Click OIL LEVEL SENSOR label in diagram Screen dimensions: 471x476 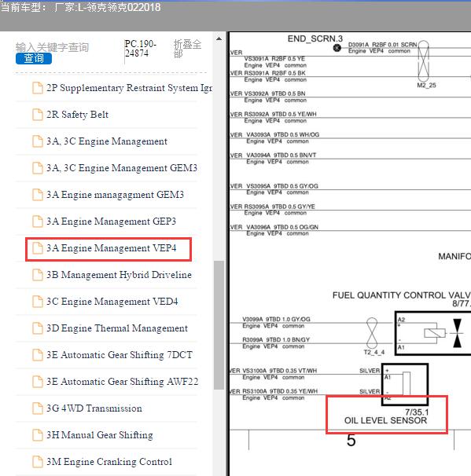385,421
